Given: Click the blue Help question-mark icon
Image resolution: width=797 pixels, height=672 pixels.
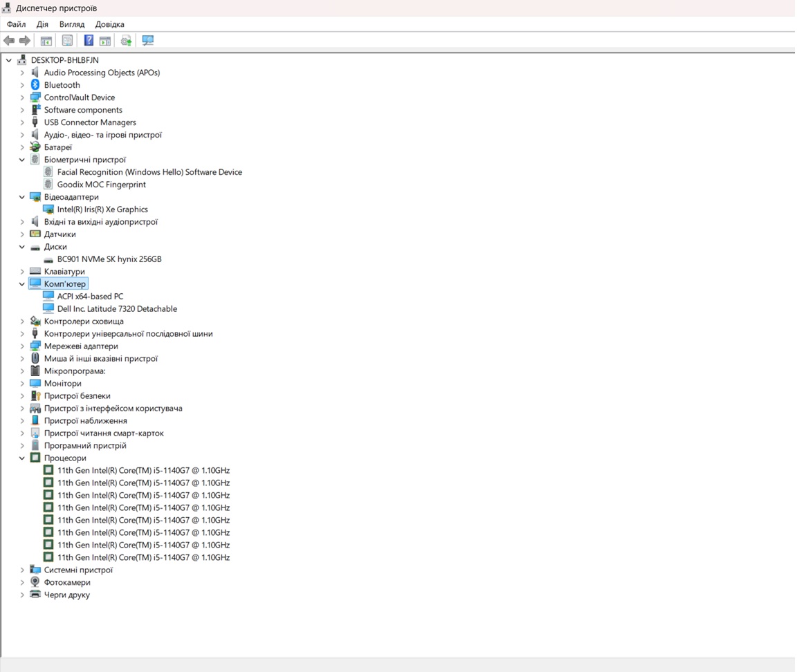Looking at the screenshot, I should [x=89, y=41].
